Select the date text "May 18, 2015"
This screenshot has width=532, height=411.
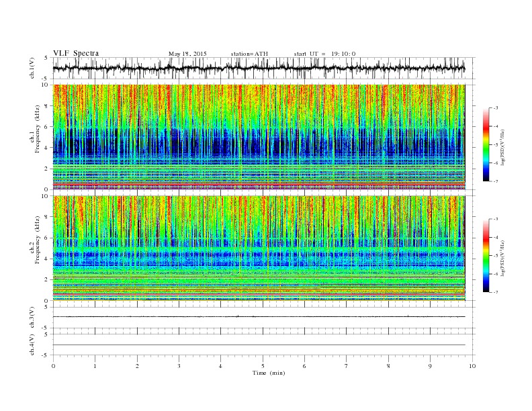[x=187, y=54]
